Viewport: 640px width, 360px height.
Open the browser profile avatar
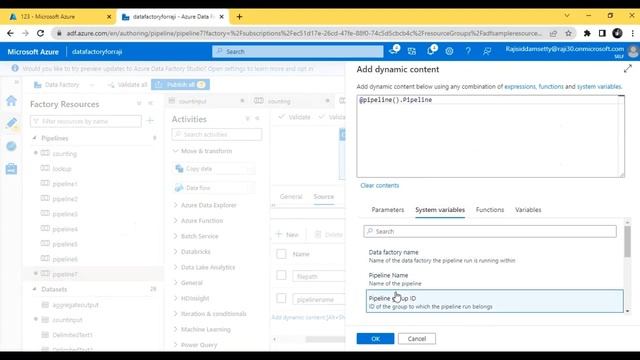617,33
